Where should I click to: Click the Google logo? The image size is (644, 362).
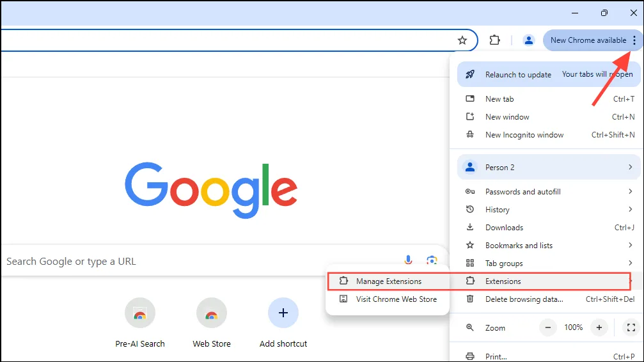coord(211,190)
